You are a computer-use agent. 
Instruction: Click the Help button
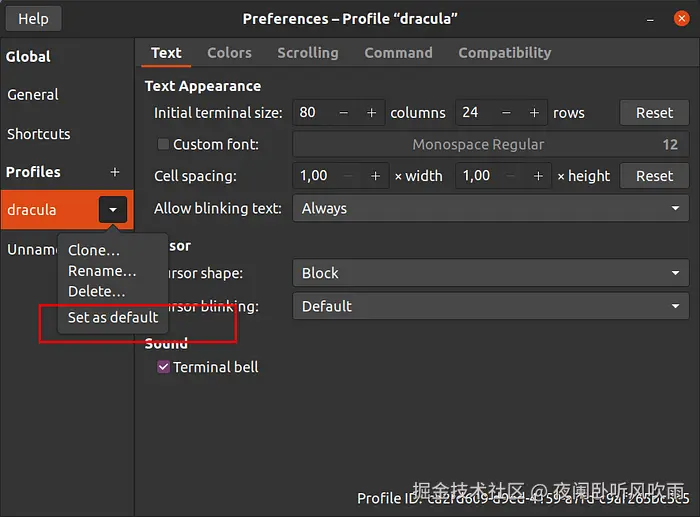[x=33, y=19]
